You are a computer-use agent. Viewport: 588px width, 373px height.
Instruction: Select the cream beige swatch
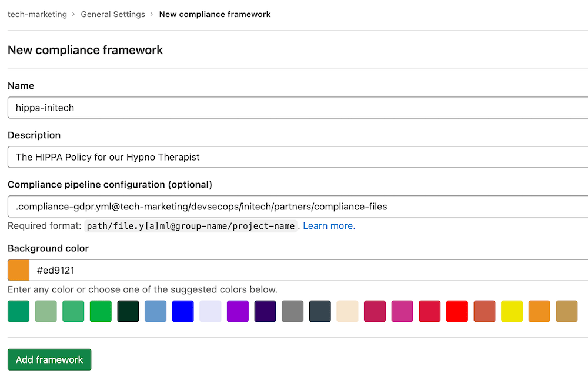348,311
